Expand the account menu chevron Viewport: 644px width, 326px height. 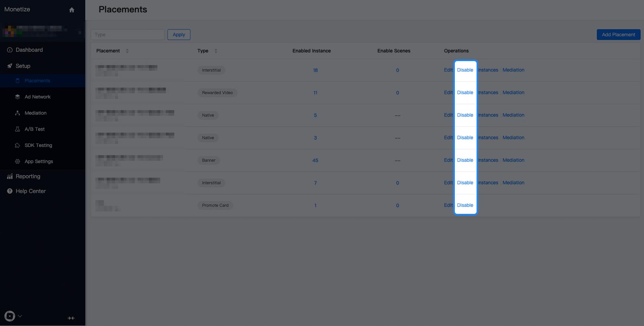(20, 316)
